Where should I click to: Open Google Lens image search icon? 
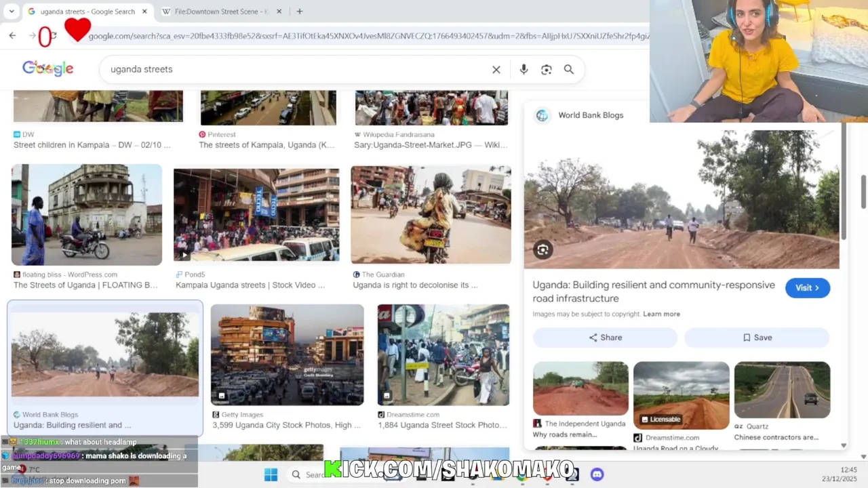[x=547, y=70]
